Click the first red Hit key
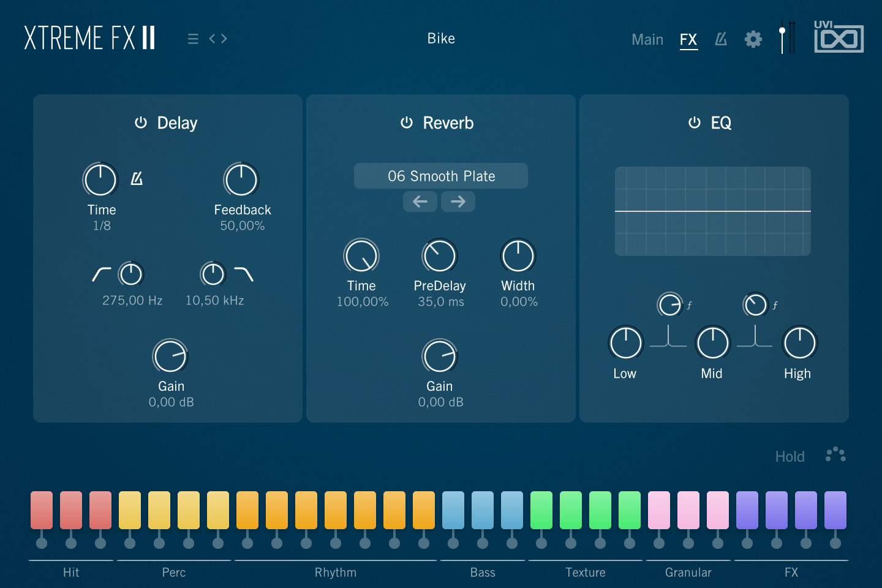Image resolution: width=882 pixels, height=588 pixels. 42,510
